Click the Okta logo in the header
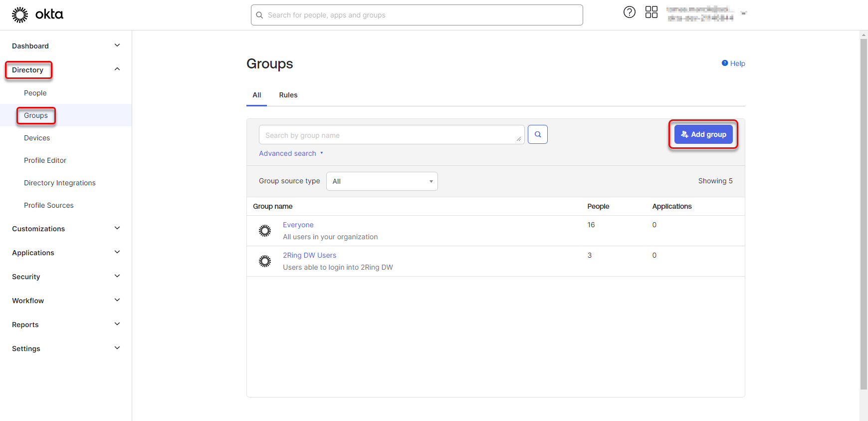This screenshot has width=868, height=421. click(37, 15)
